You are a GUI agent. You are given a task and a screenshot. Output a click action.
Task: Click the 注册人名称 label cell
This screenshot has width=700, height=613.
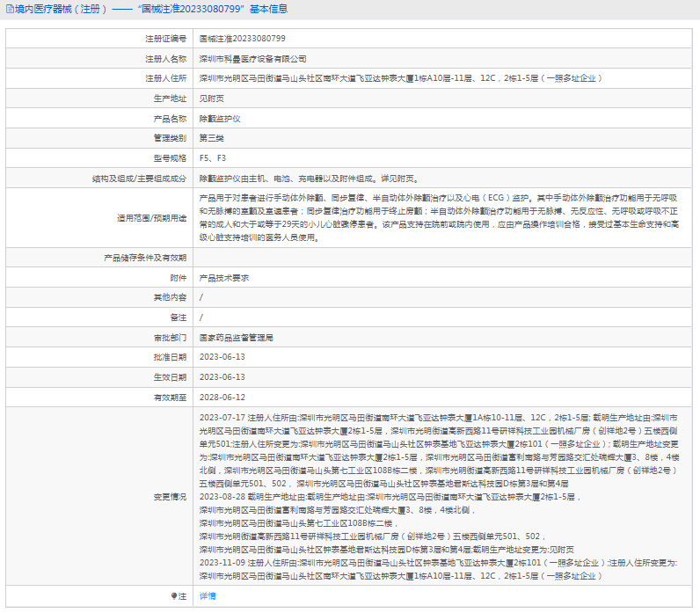[99, 59]
